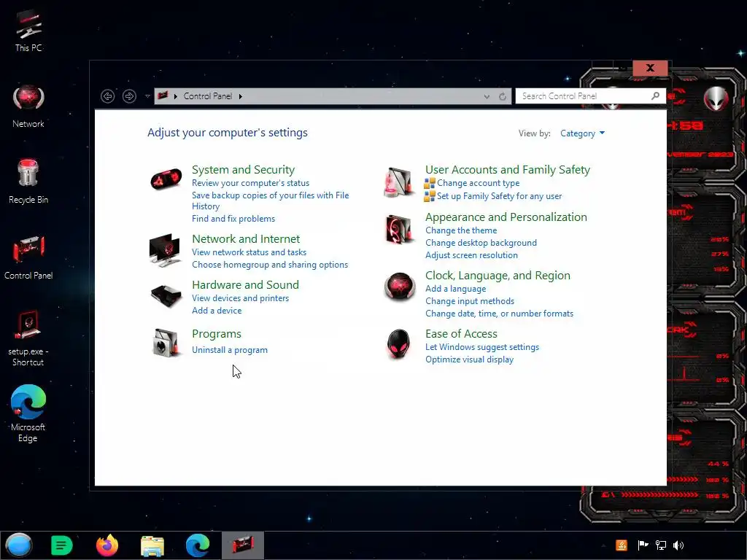Launch Firefox from the taskbar
The image size is (747, 560).
point(107,545)
